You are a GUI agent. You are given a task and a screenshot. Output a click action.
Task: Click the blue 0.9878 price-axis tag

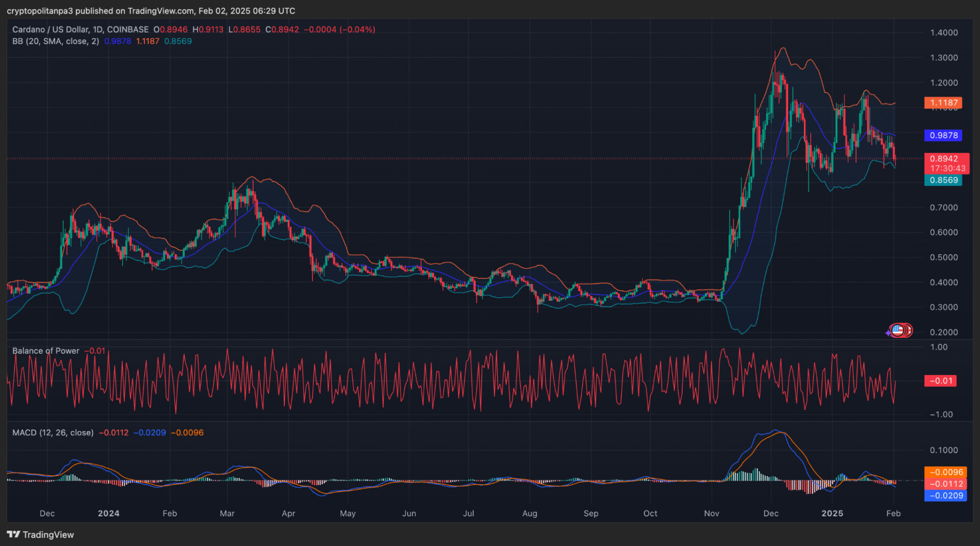[943, 135]
